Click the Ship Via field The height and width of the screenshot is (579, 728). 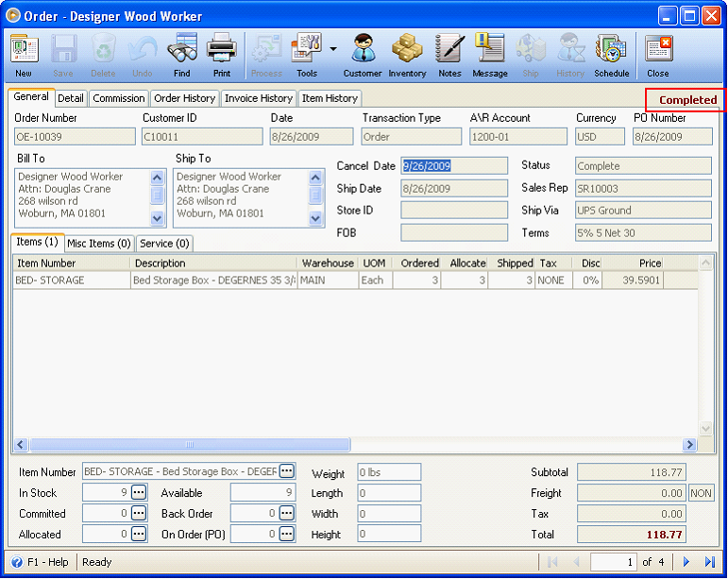click(x=643, y=211)
